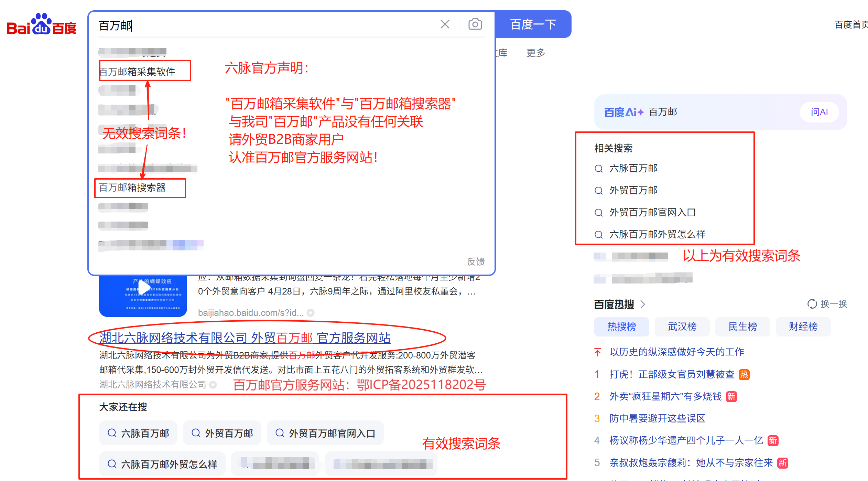Click search icon beside sidebar 六脉百万邮
The width and height of the screenshot is (868, 481).
pyautogui.click(x=599, y=169)
